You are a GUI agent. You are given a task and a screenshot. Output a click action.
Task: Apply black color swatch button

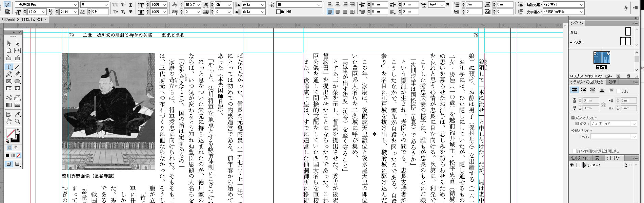pyautogui.click(x=7, y=155)
